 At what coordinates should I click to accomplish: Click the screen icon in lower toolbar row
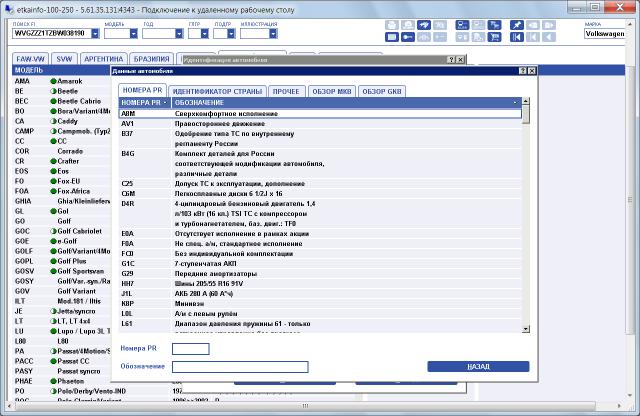391,38
